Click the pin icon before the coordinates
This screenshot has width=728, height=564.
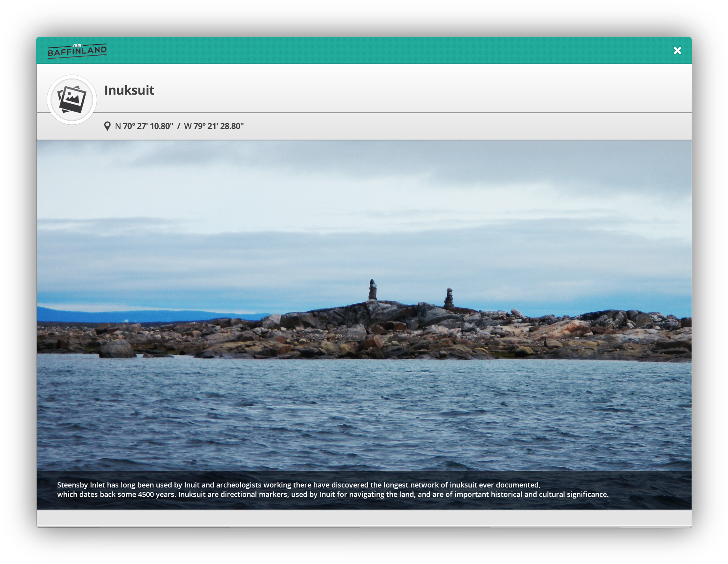pyautogui.click(x=108, y=126)
